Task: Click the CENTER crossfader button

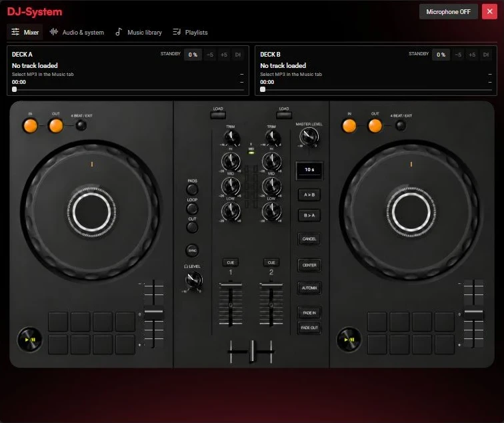Action: [309, 265]
